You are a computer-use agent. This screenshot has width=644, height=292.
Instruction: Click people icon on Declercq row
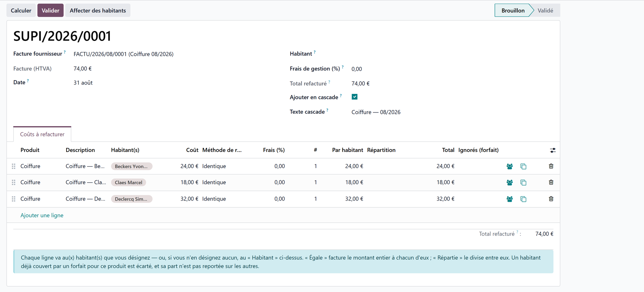point(509,199)
